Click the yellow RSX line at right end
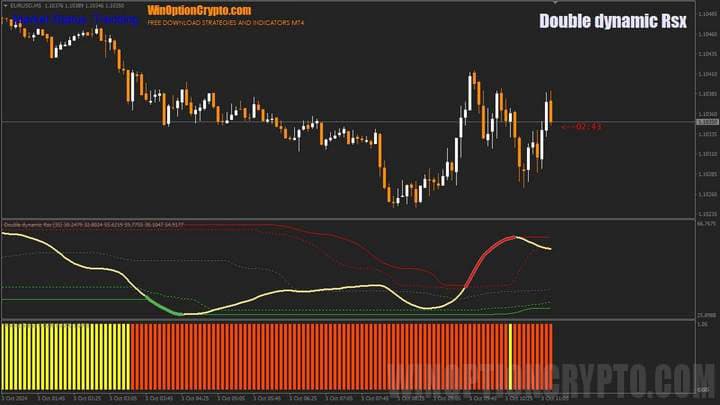720x405 pixels. click(x=545, y=248)
